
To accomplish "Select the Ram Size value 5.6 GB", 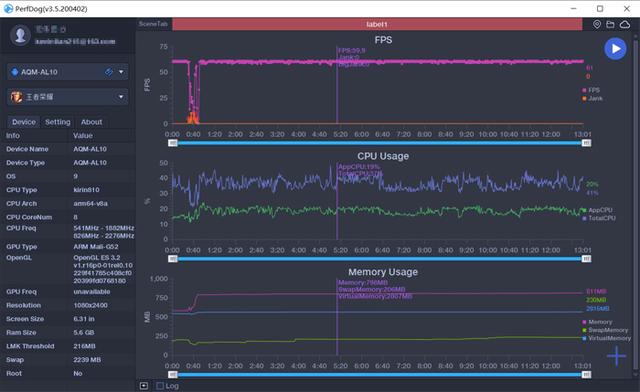I will pyautogui.click(x=84, y=332).
